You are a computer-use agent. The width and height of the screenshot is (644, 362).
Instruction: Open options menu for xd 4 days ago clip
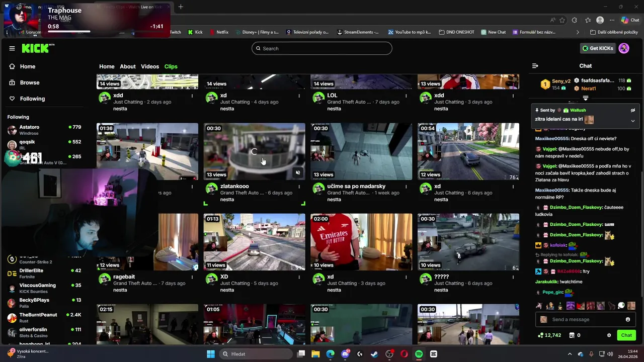click(x=299, y=96)
